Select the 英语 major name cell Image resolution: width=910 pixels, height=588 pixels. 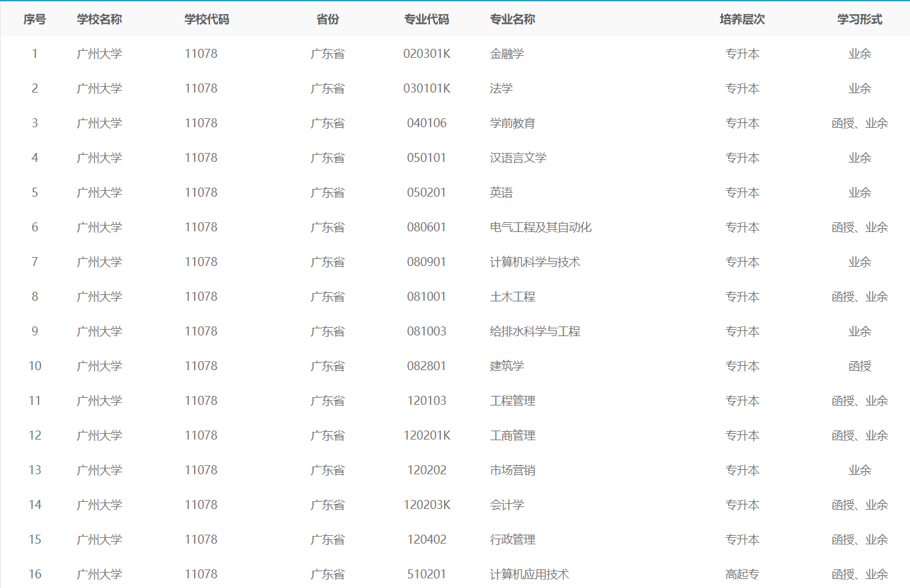pyautogui.click(x=501, y=193)
